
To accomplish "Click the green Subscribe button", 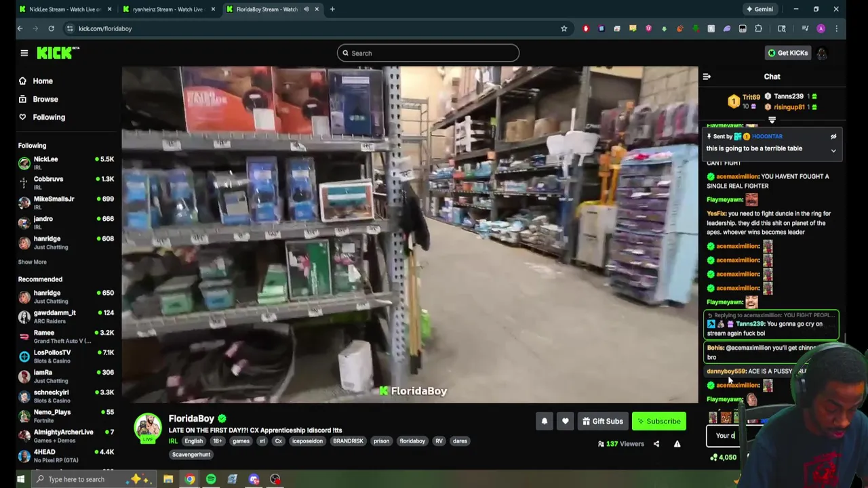I will point(658,421).
